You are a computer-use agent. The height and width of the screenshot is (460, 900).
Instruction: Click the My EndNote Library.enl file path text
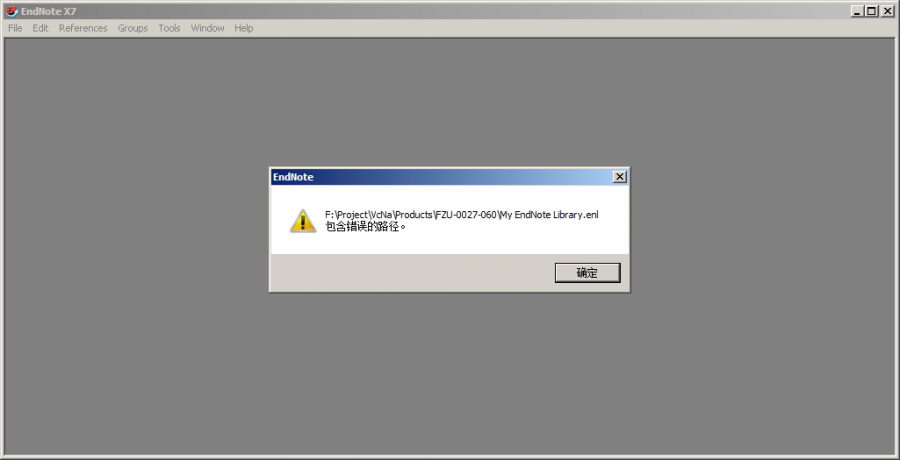tap(461, 215)
